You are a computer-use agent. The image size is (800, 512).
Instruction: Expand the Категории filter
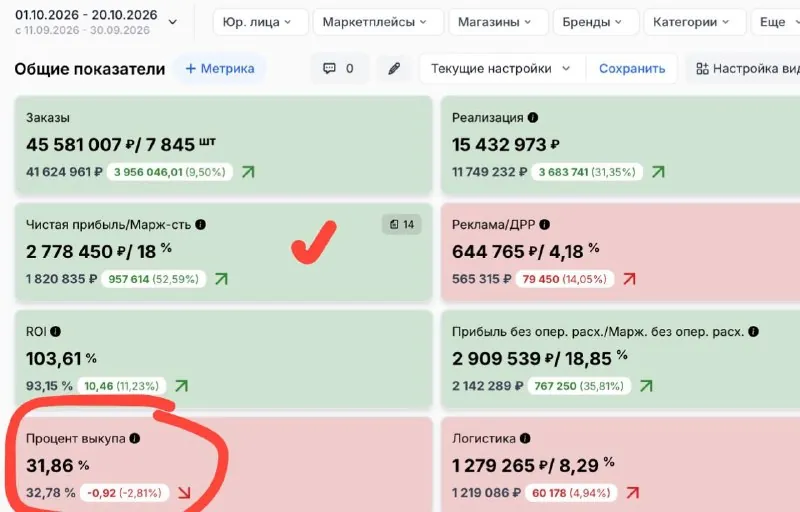[694, 22]
